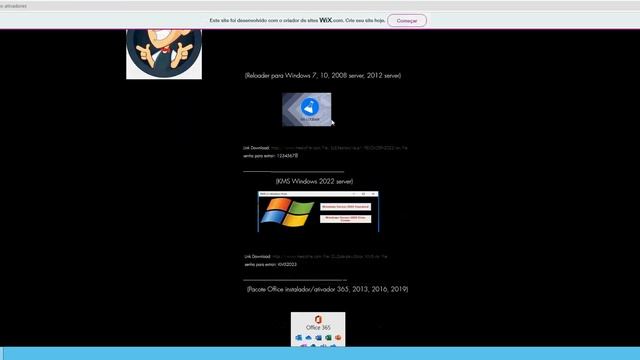Click the Começar button in Wix banner
Screen dimensions: 640x360
[x=407, y=20]
